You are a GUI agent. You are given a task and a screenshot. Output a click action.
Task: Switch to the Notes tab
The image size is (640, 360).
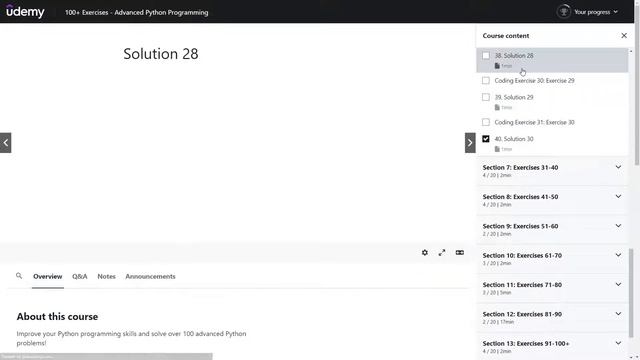106,276
